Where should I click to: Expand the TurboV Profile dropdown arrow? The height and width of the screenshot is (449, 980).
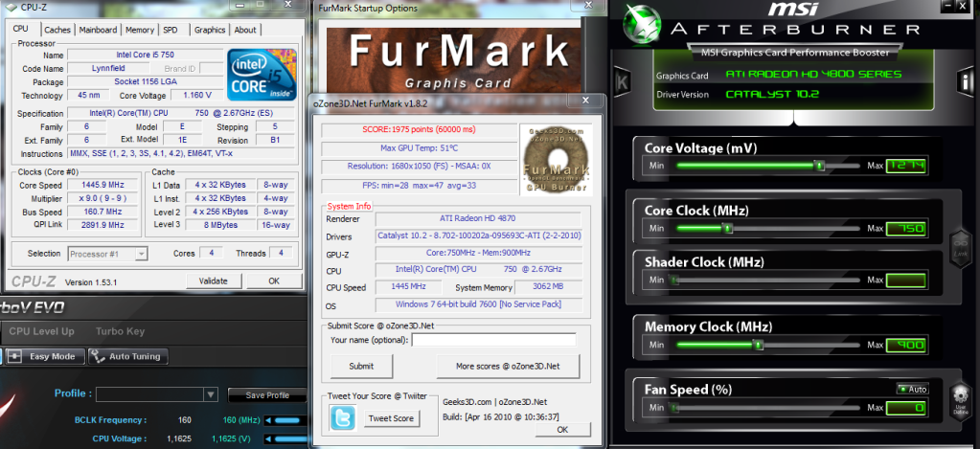[210, 394]
